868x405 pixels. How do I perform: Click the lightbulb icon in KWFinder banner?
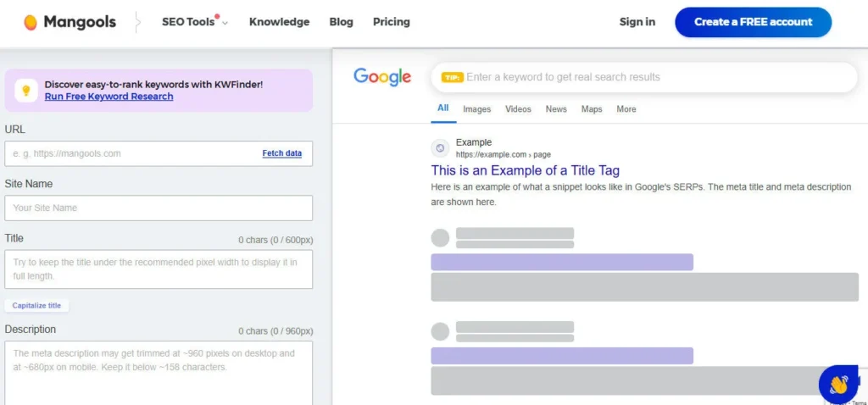tap(26, 90)
